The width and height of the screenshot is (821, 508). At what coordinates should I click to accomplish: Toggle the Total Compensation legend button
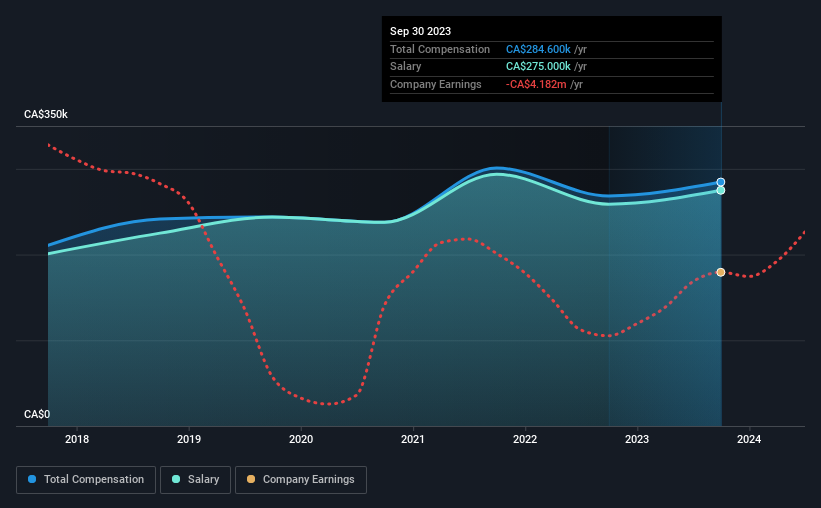pos(86,480)
